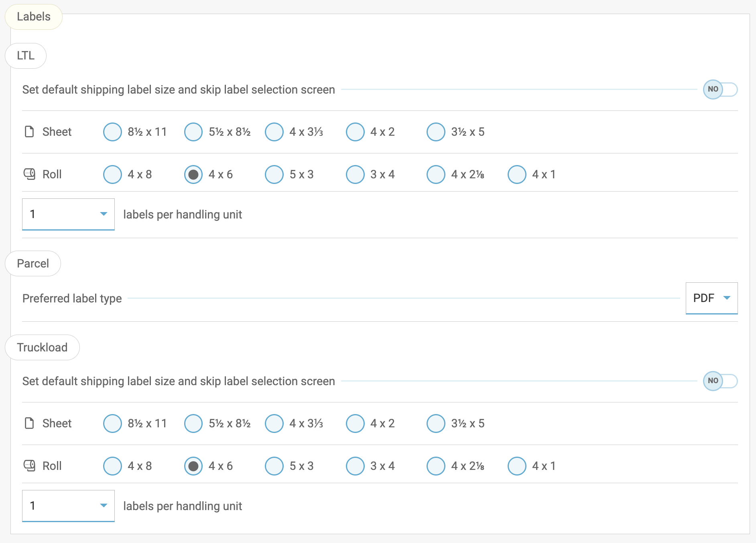Click the LTL section label
The height and width of the screenshot is (543, 756).
(x=26, y=55)
